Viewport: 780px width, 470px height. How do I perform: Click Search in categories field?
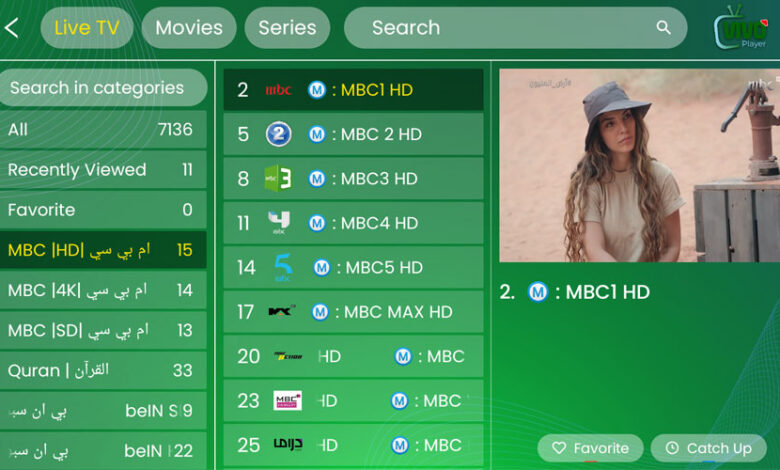(104, 88)
